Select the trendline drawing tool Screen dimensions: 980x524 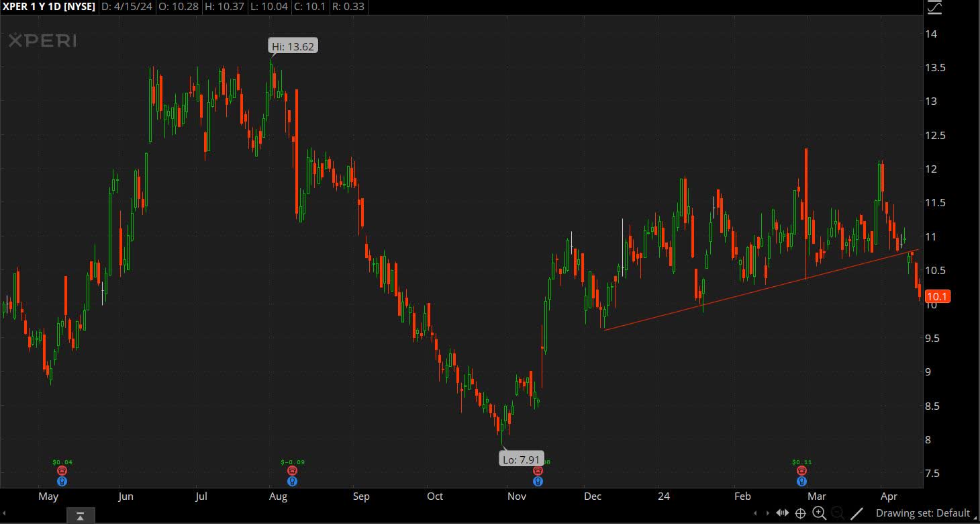tap(857, 513)
